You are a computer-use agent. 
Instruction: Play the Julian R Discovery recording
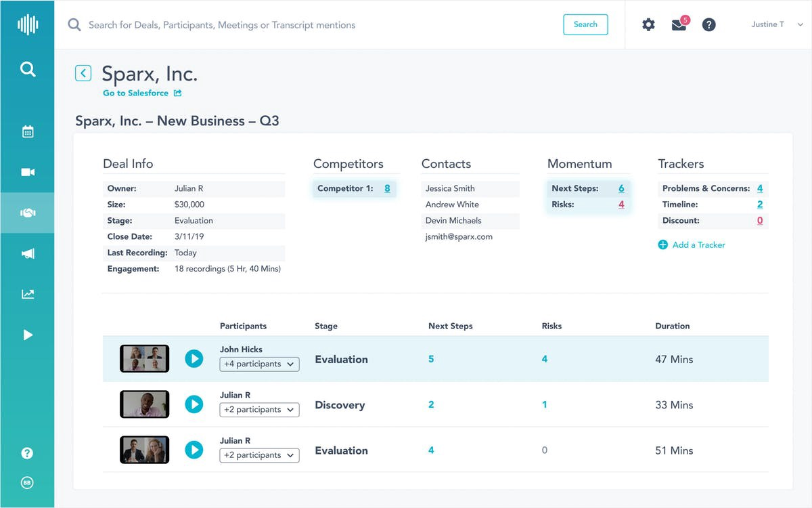194,404
